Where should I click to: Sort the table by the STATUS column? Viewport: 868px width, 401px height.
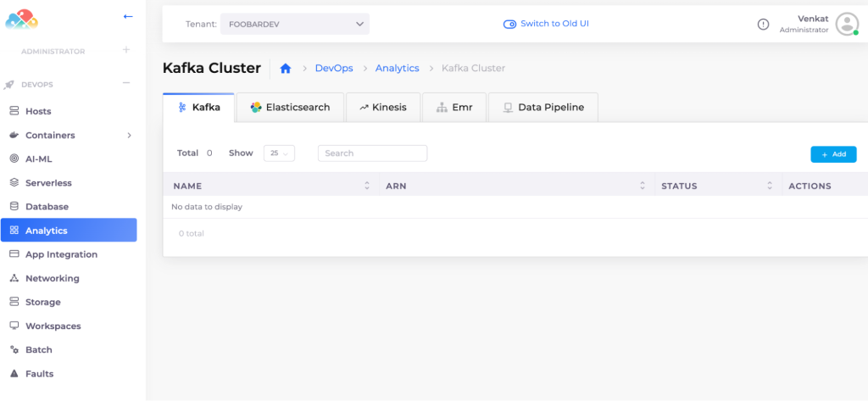(770, 186)
